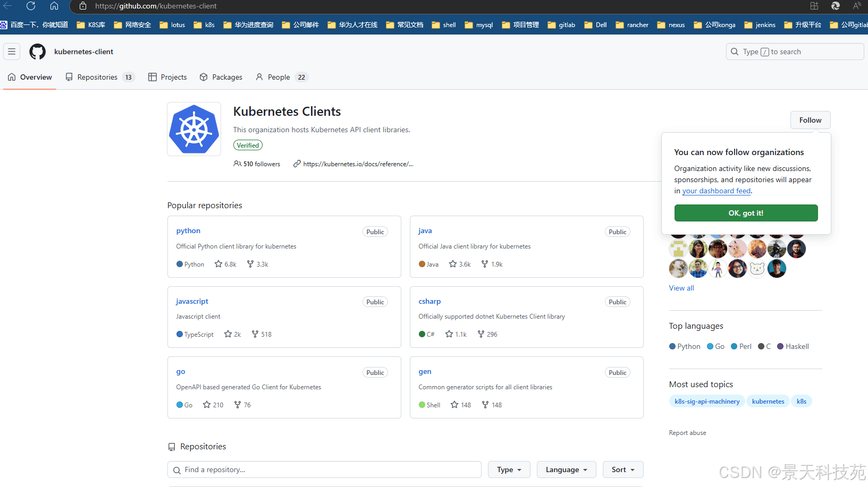Screen dimensions: 868x487
Task: Open the k8s bookmark folder
Action: tap(204, 25)
